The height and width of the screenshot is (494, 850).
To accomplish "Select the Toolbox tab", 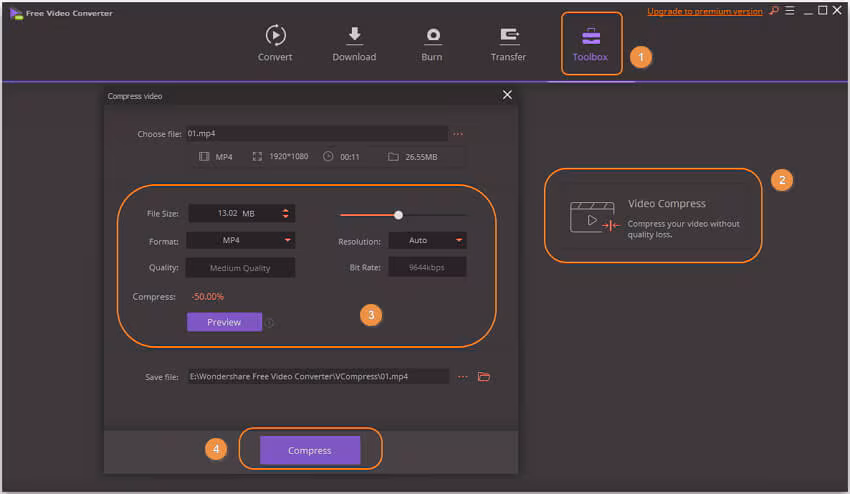I will pos(590,43).
